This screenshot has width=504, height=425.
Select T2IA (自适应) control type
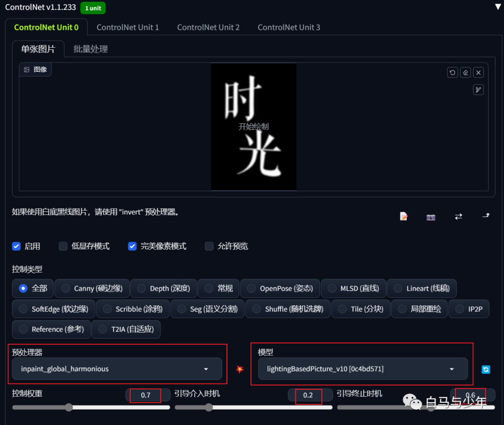point(126,329)
